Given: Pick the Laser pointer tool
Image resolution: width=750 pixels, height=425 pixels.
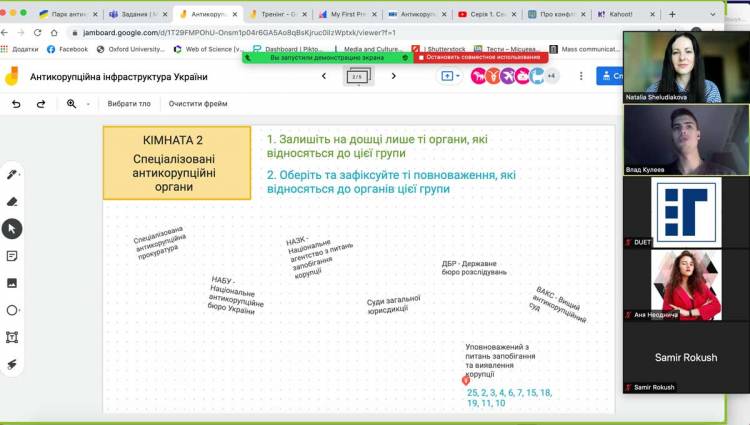Looking at the screenshot, I should click(x=12, y=364).
